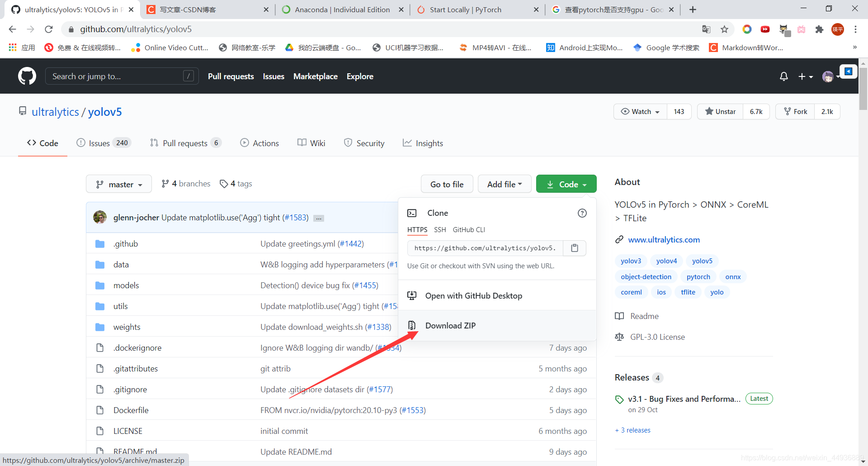Open the .github folder

coord(126,244)
